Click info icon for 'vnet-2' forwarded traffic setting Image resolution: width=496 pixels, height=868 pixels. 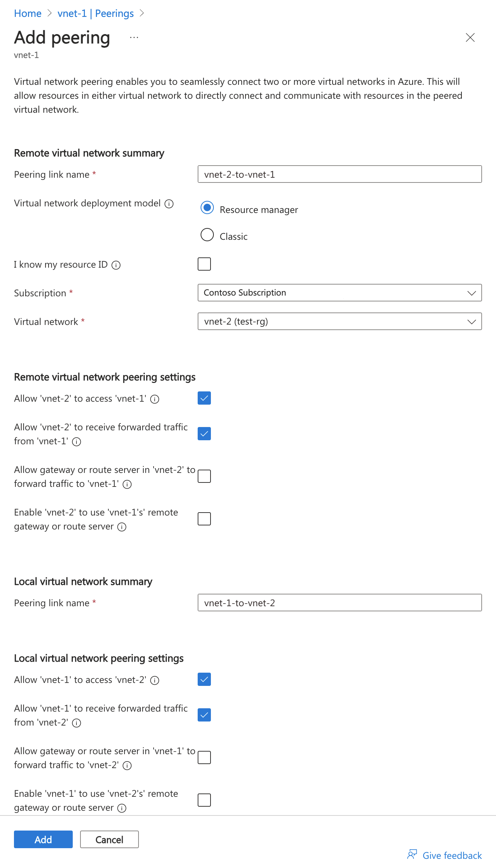click(76, 442)
